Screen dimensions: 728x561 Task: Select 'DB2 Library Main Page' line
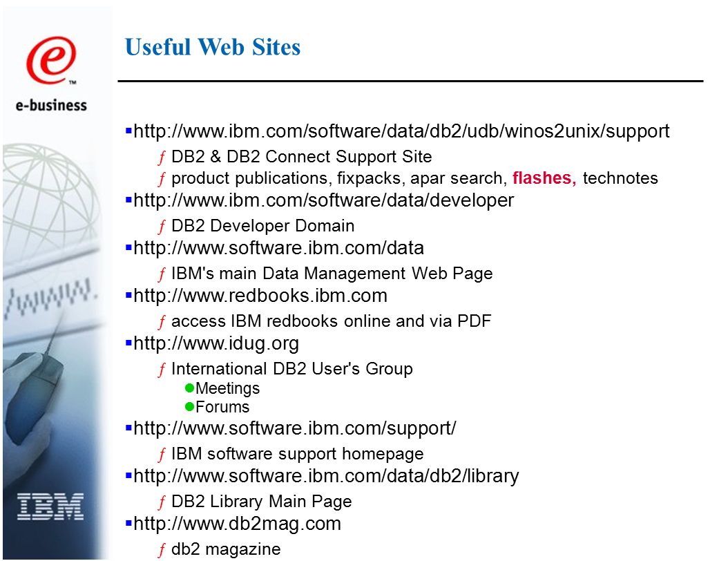pos(261,502)
